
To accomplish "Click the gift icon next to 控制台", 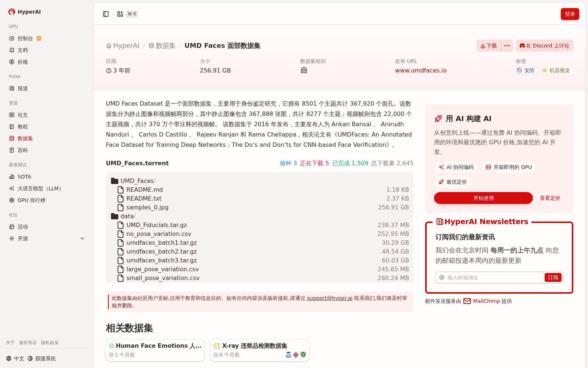I will click(x=39, y=38).
